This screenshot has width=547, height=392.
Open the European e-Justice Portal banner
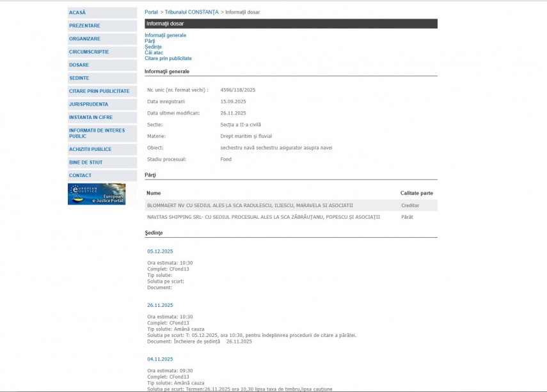click(x=97, y=194)
